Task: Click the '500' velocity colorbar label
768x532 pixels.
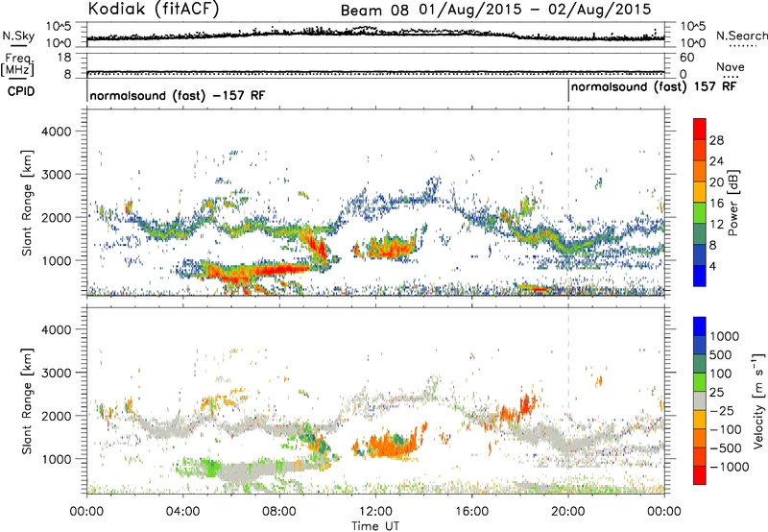Action: pos(721,354)
